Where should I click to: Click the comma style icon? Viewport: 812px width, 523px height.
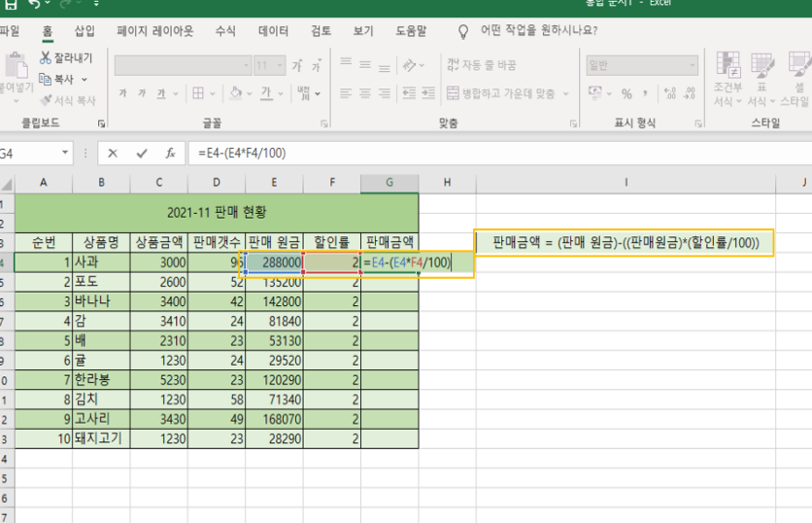(x=645, y=94)
